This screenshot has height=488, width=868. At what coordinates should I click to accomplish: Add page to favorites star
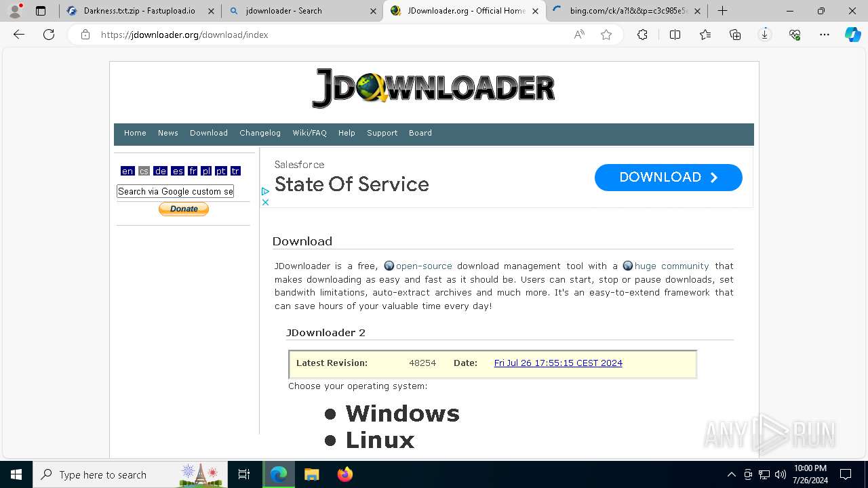point(606,35)
